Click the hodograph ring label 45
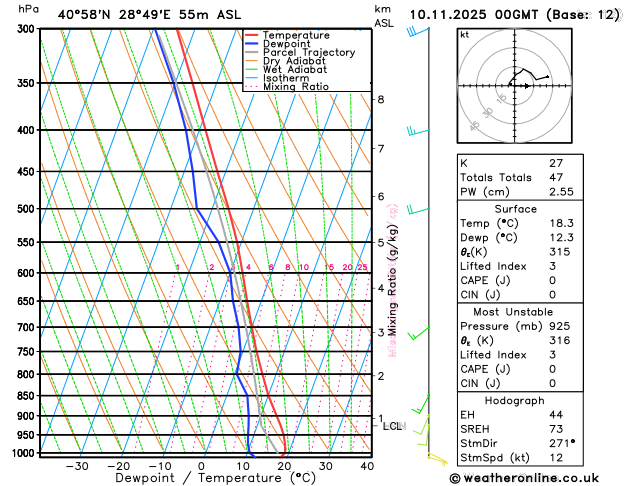The height and width of the screenshot is (486, 629). [x=474, y=126]
